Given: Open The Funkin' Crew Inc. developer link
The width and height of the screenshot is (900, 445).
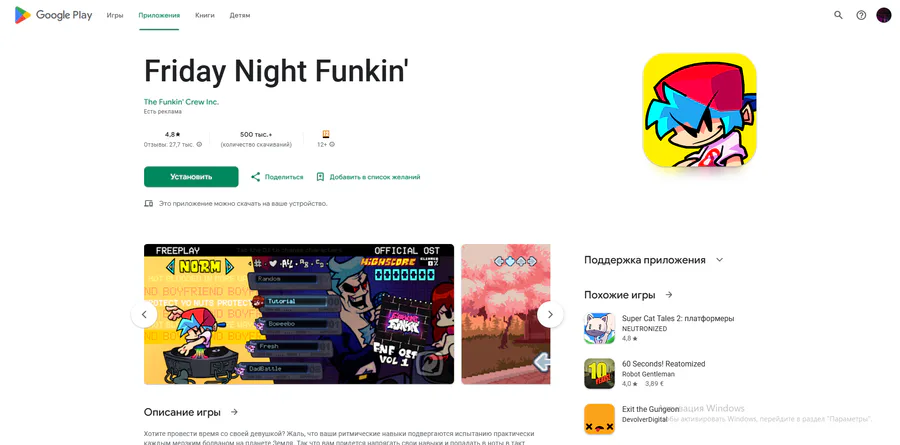Looking at the screenshot, I should point(181,102).
